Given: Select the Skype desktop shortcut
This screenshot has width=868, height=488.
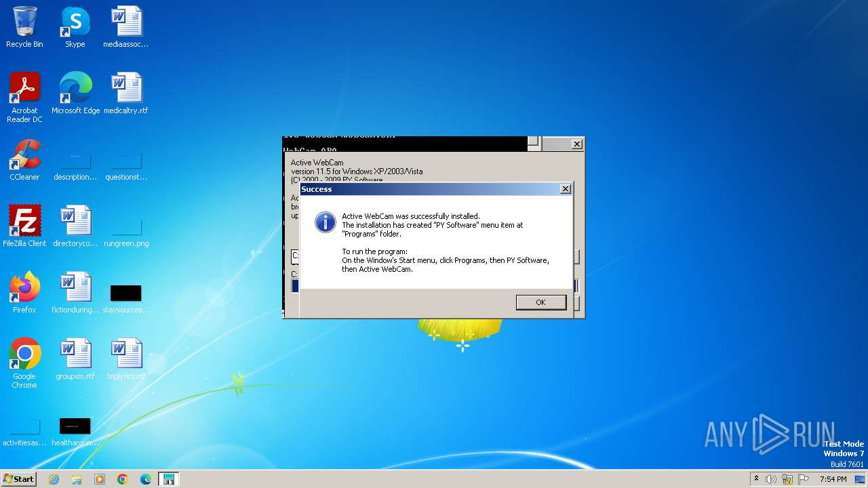Looking at the screenshot, I should (75, 27).
